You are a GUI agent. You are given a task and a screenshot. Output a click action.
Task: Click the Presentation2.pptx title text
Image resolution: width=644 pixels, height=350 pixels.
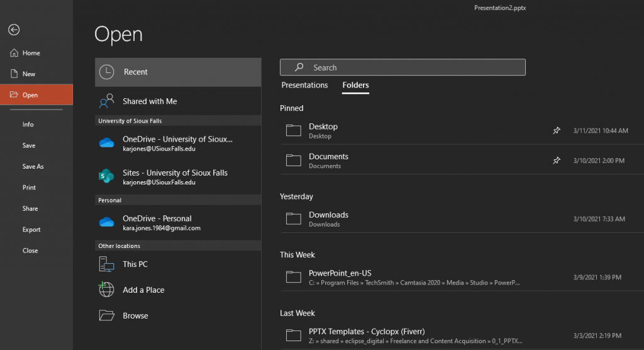[x=500, y=8]
